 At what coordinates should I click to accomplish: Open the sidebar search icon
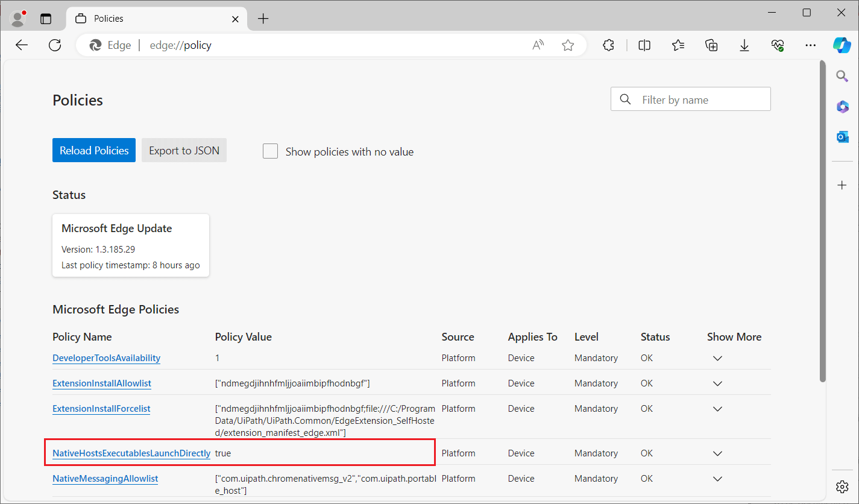[x=842, y=76]
